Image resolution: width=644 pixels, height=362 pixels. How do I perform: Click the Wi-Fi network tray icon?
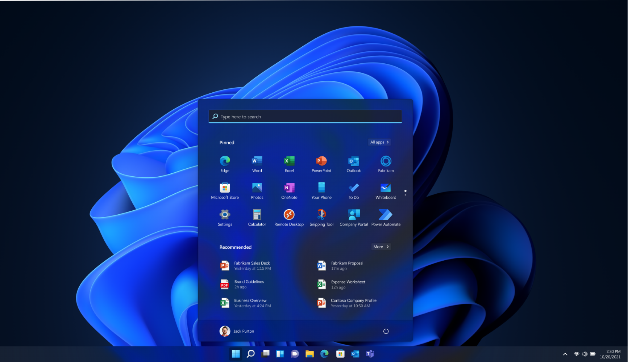tap(576, 354)
